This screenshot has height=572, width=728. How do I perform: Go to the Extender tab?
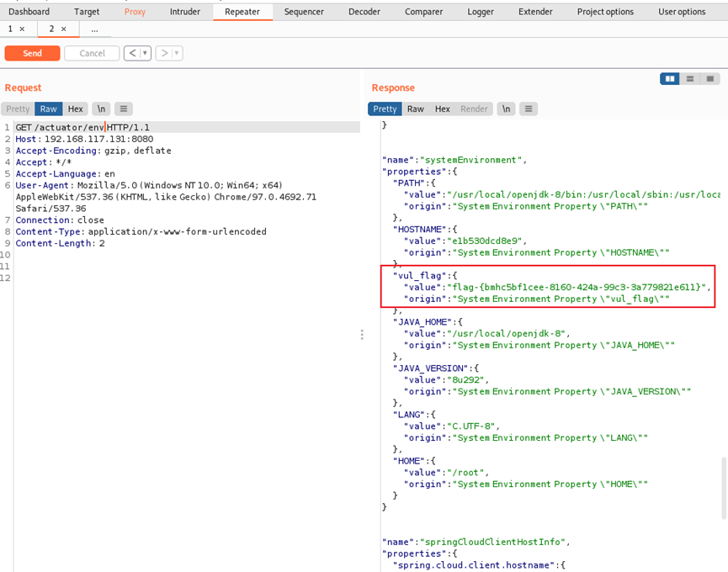535,12
